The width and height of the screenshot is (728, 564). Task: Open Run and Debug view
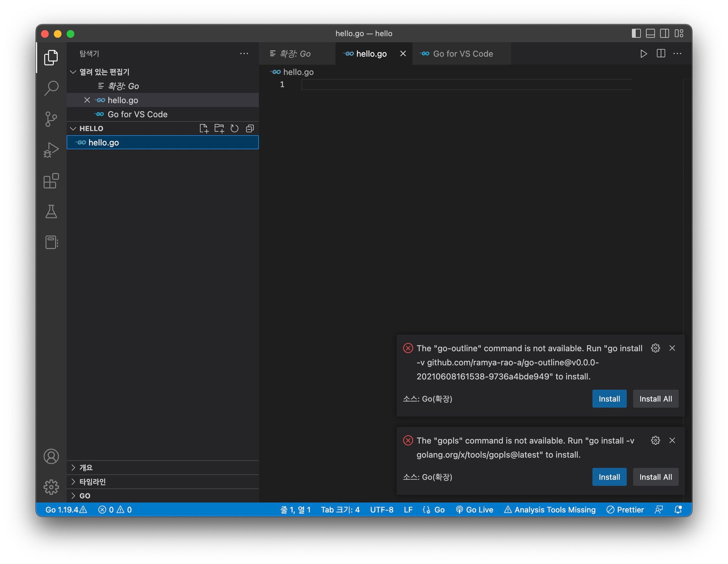(51, 150)
